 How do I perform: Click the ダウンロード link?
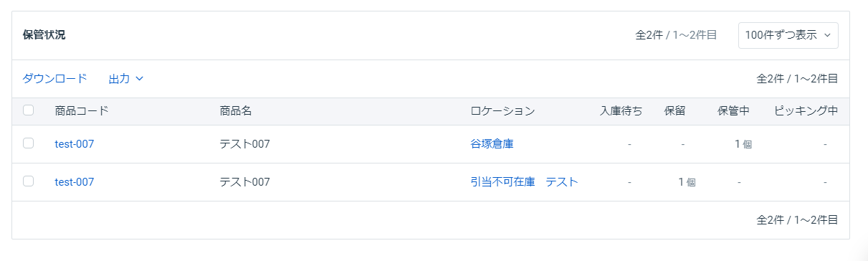(54, 78)
